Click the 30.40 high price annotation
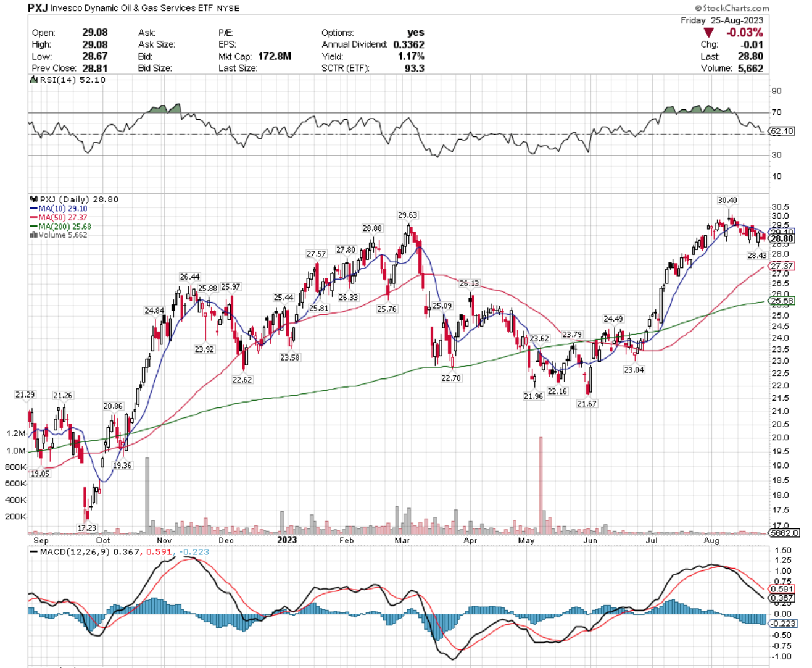This screenshot has height=668, width=812. 727,200
